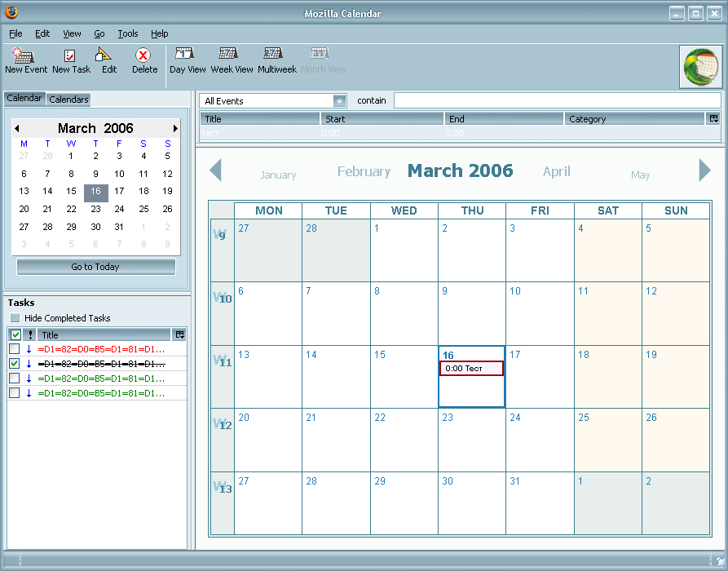Mark the red task as completed
The height and width of the screenshot is (571, 728).
(x=15, y=349)
